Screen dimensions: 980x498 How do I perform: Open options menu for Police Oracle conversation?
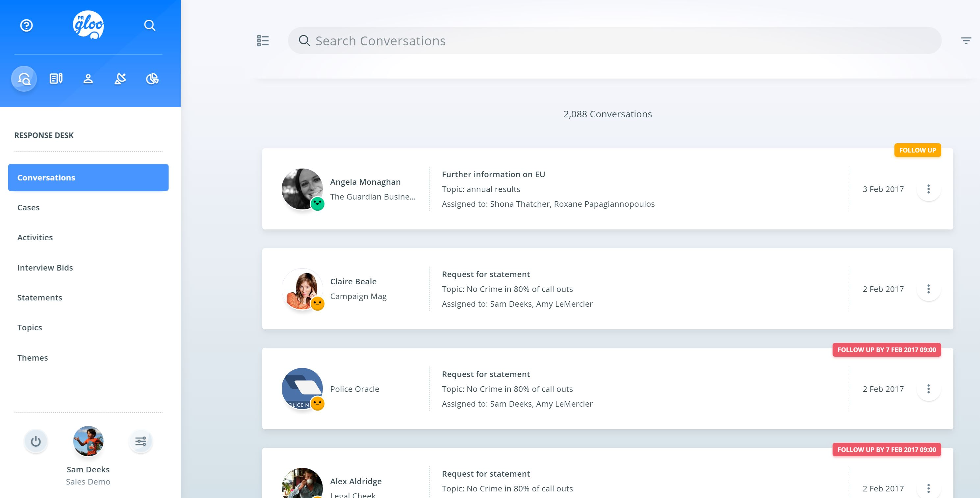[928, 389]
